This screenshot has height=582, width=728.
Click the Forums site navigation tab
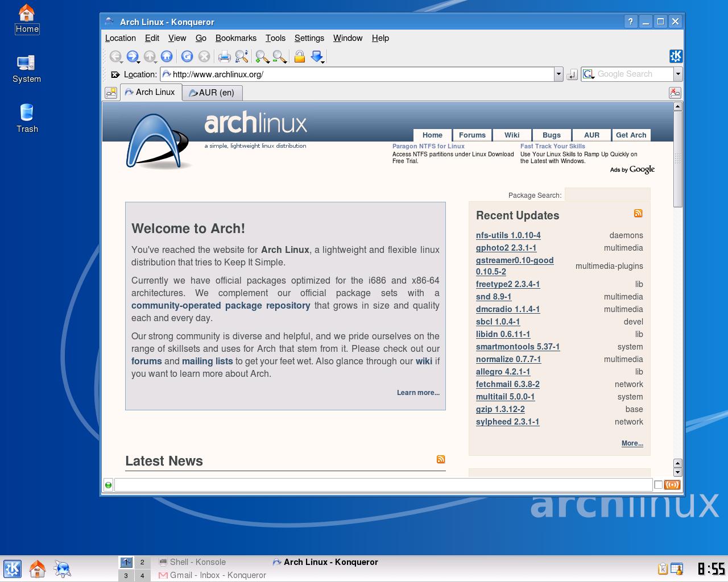click(472, 135)
